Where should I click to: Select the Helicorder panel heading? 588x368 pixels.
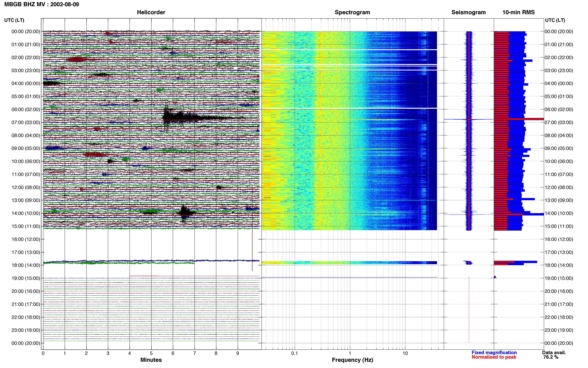tap(151, 12)
